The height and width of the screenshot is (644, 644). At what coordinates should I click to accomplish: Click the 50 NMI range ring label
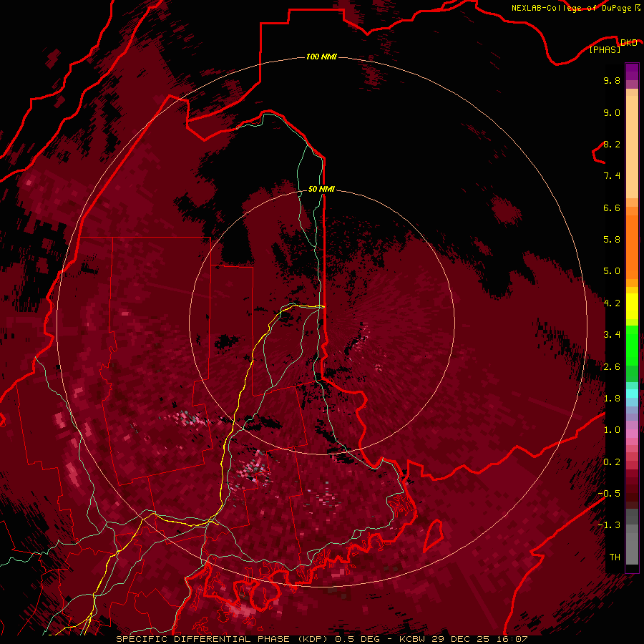tap(321, 189)
